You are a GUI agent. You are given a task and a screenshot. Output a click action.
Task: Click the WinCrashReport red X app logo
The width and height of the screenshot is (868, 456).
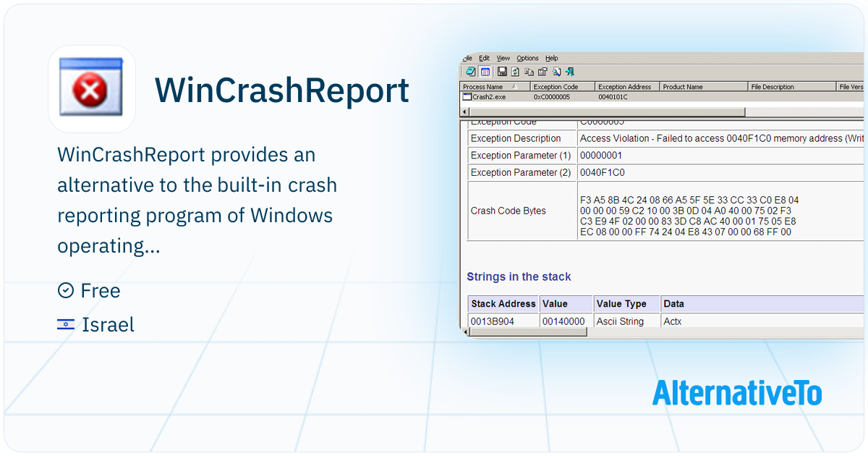pos(92,89)
